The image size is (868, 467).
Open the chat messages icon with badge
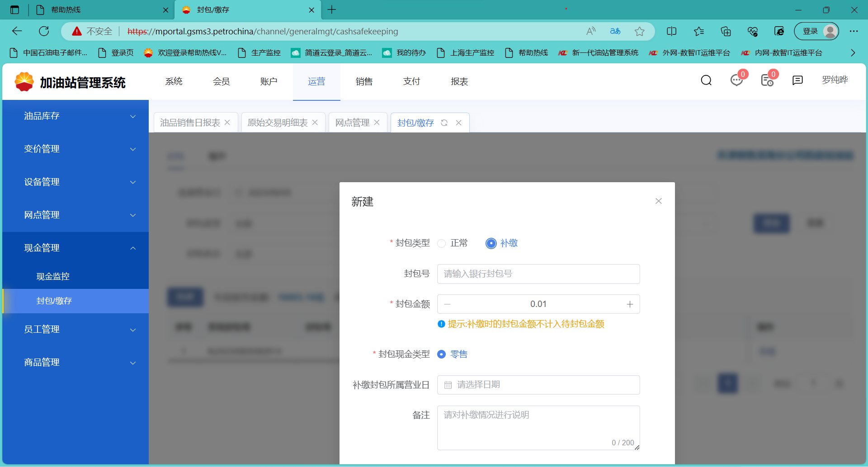coord(736,80)
